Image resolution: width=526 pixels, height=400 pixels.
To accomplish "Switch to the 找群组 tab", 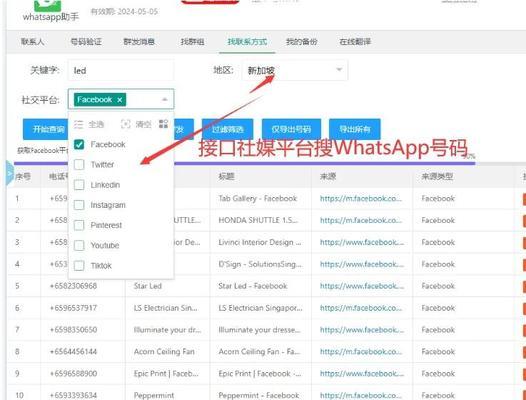I will coord(192,42).
